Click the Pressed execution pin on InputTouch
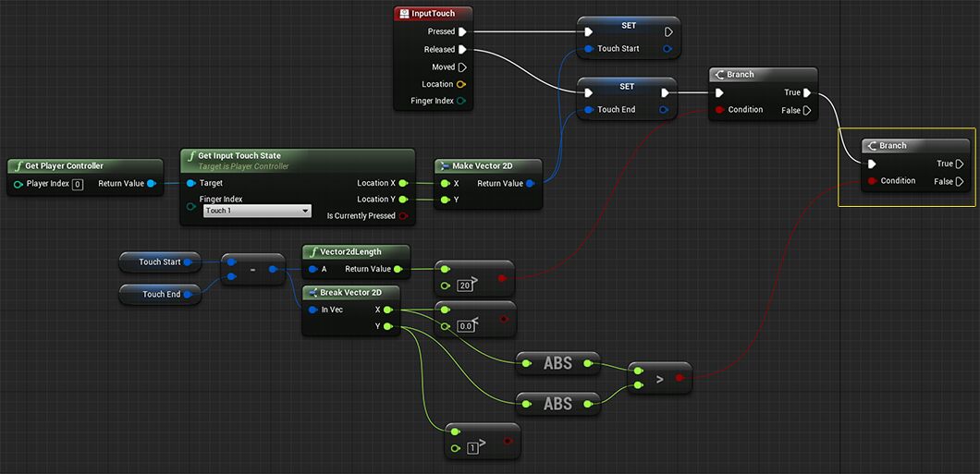 click(x=462, y=31)
